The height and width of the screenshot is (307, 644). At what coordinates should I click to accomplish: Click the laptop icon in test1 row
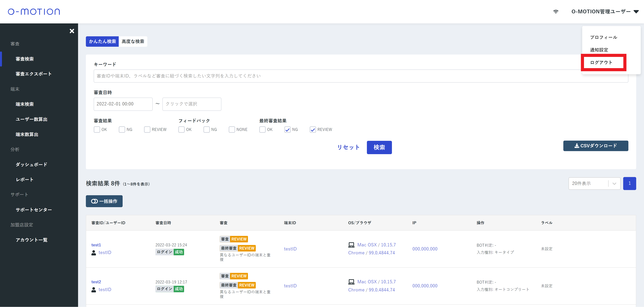coord(351,245)
